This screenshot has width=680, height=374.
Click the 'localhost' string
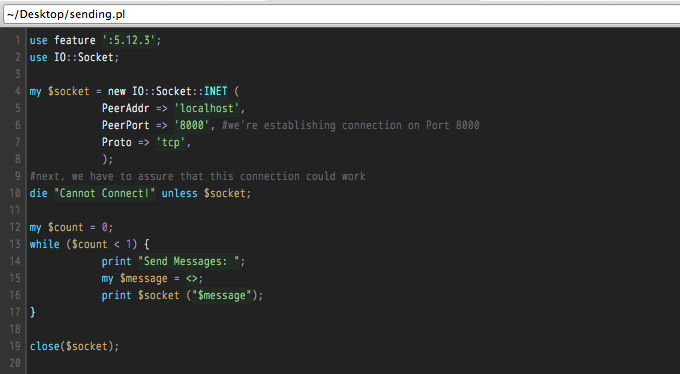tap(207, 108)
